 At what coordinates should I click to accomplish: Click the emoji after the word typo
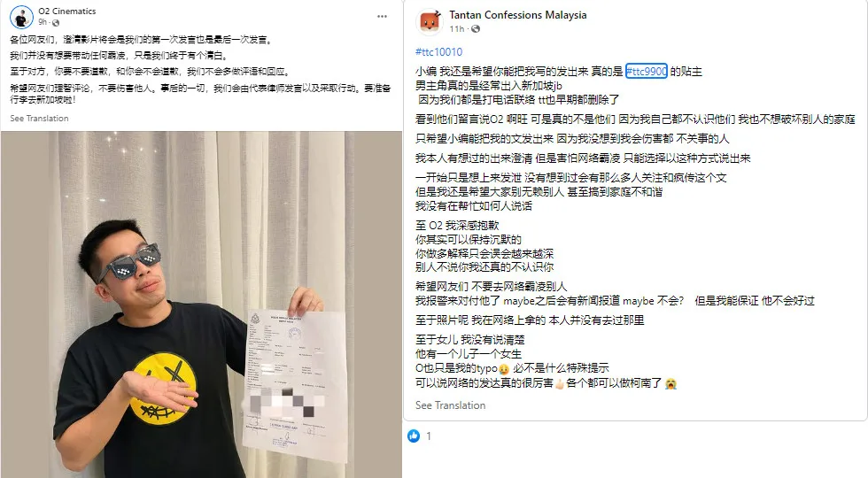[504, 369]
